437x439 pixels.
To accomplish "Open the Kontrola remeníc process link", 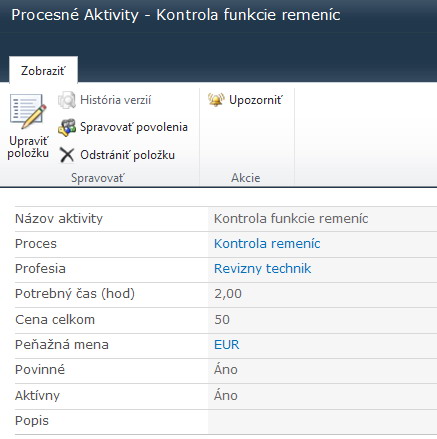I will [x=267, y=244].
